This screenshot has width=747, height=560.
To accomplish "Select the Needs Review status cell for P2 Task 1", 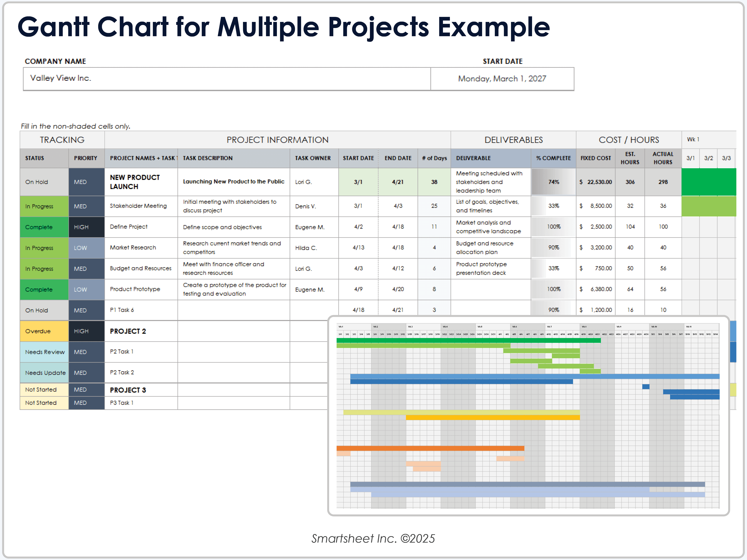I will click(x=44, y=352).
